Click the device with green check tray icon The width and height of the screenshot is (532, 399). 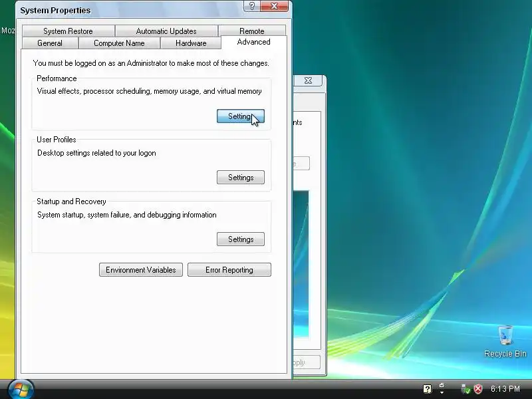pyautogui.click(x=465, y=389)
